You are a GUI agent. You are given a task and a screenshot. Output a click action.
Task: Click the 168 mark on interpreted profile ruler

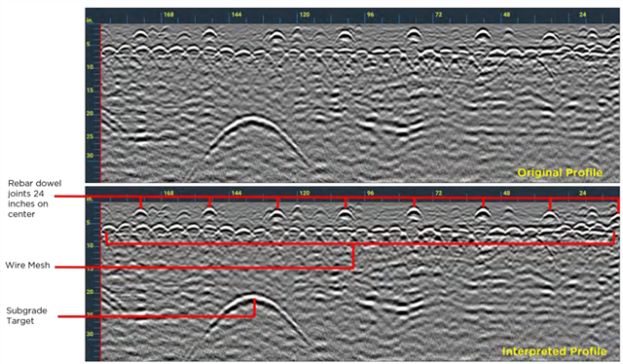(168, 193)
